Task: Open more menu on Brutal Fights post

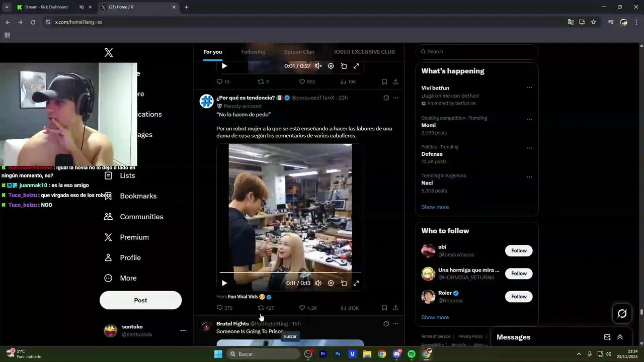Action: pos(396,324)
